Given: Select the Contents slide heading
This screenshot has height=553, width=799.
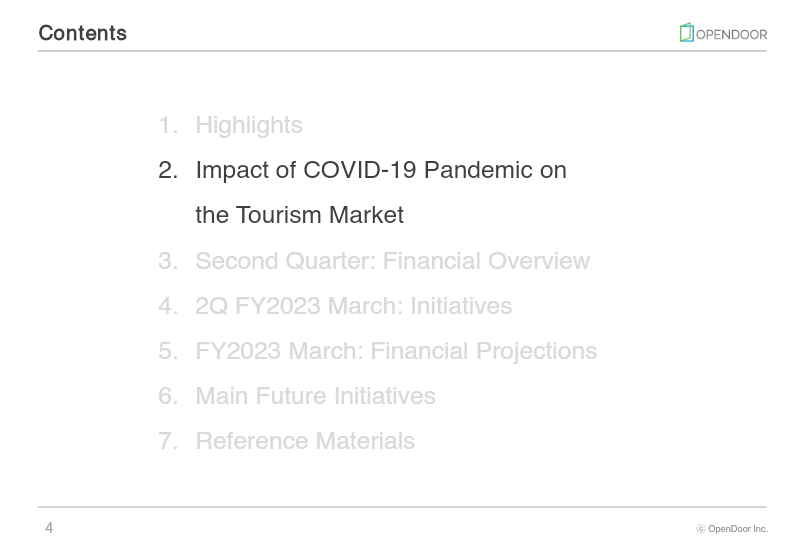Looking at the screenshot, I should tap(83, 33).
